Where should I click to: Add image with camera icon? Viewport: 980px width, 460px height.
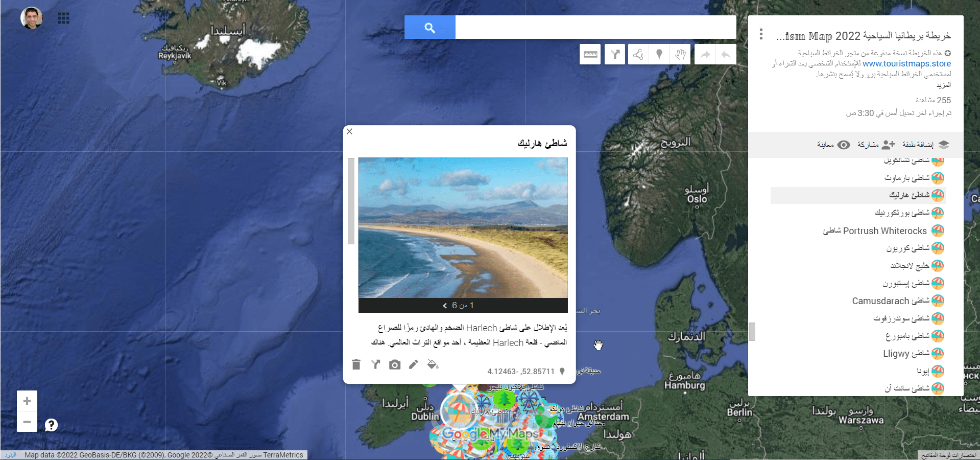[395, 364]
